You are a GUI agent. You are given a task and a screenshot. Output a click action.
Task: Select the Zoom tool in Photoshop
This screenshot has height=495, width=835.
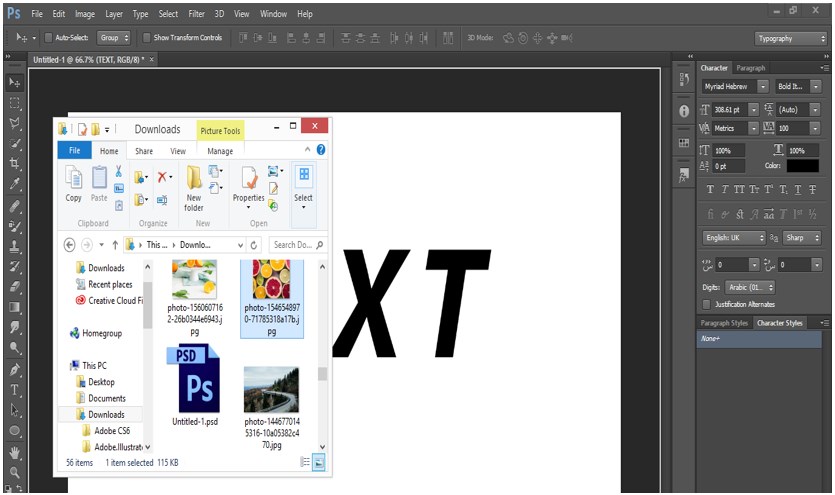[14, 472]
